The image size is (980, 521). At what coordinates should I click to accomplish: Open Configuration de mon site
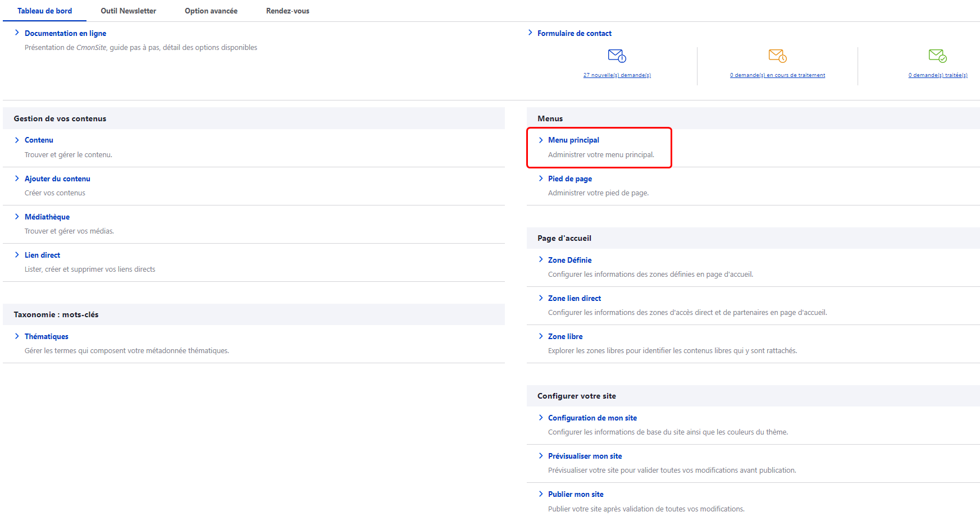[x=592, y=418]
